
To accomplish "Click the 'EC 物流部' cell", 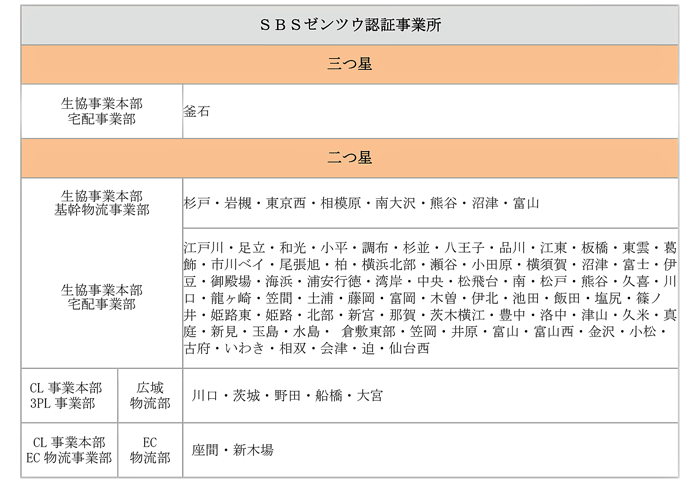I will (x=150, y=450).
